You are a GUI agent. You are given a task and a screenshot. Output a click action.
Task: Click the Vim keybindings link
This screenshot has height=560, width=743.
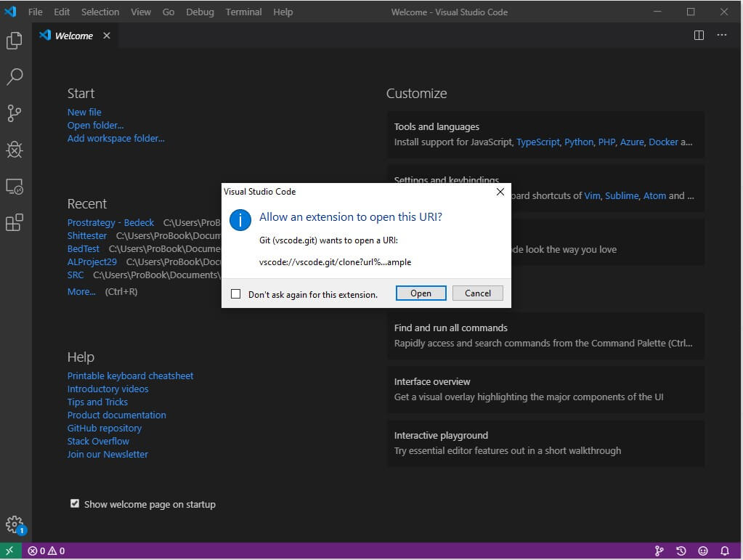pyautogui.click(x=592, y=195)
